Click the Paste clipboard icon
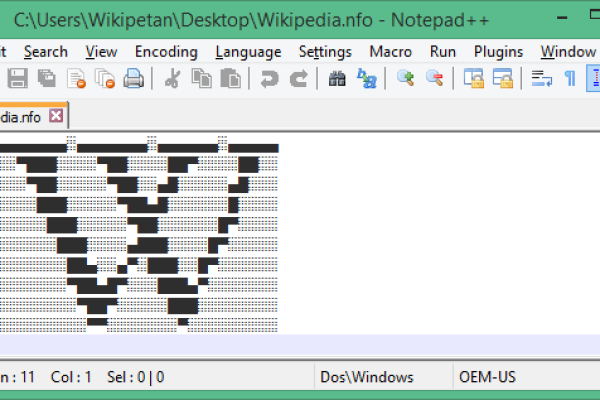600x400 pixels. coord(231,78)
